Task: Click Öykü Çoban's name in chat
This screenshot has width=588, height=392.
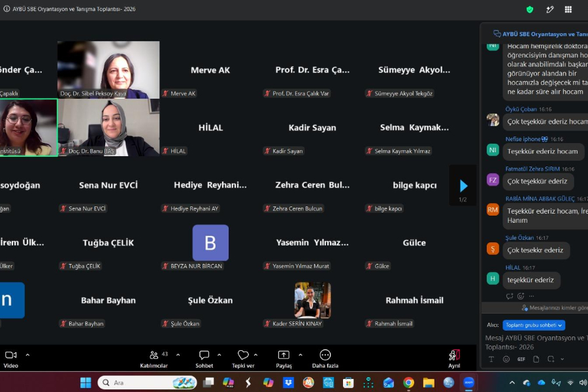Action: click(521, 109)
